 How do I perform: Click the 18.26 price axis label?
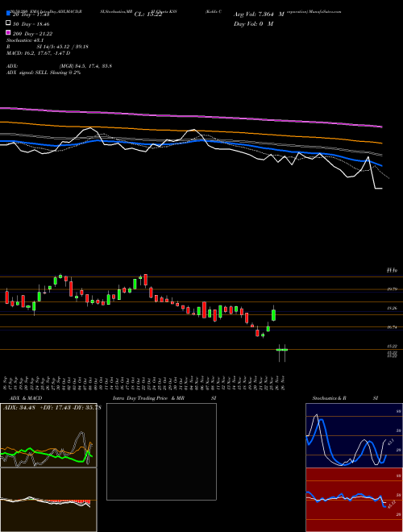[393, 308]
